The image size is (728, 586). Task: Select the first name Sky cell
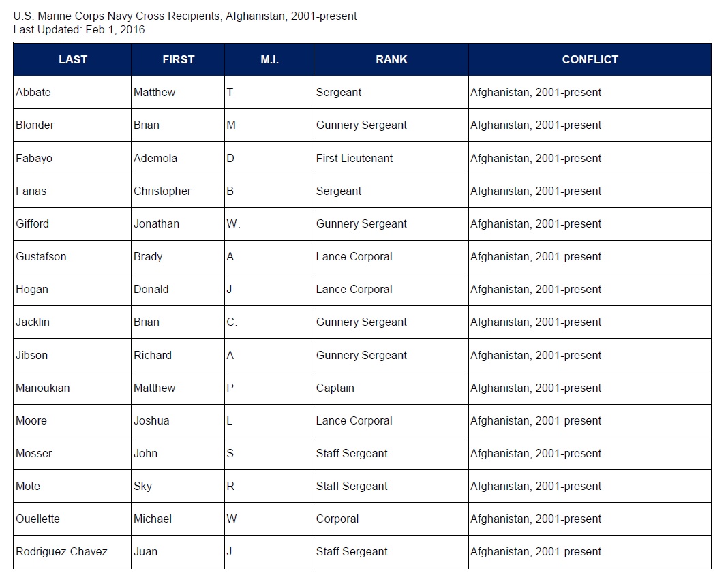point(143,486)
